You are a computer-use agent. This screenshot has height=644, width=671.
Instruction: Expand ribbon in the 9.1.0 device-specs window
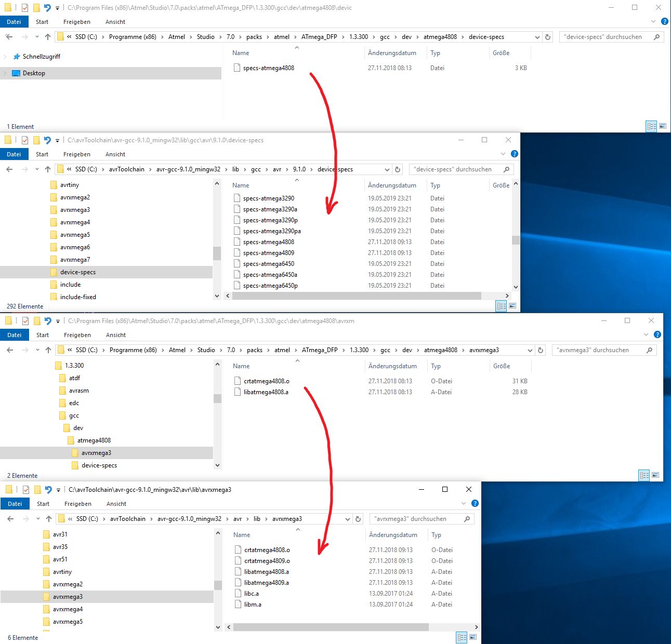click(503, 154)
